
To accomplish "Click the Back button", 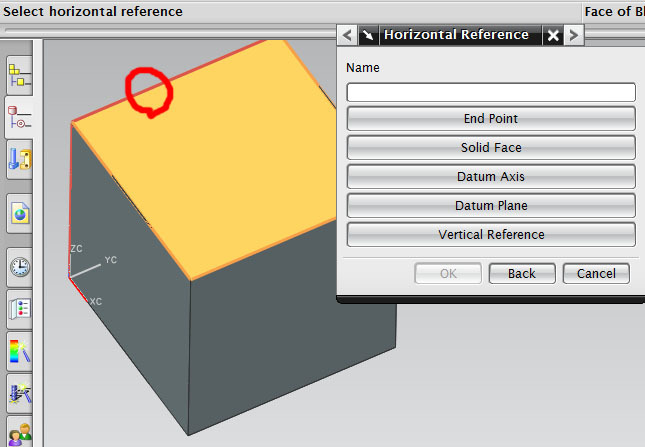I will click(x=522, y=273).
